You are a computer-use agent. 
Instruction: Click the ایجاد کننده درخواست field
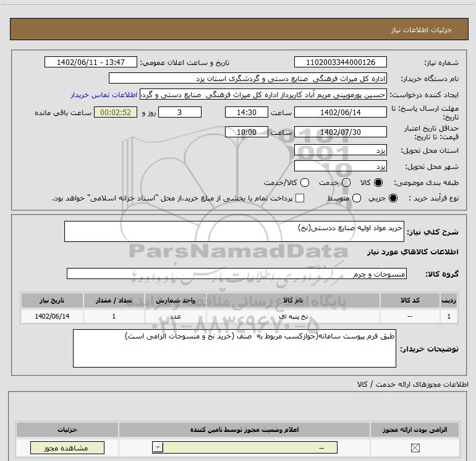pos(263,95)
